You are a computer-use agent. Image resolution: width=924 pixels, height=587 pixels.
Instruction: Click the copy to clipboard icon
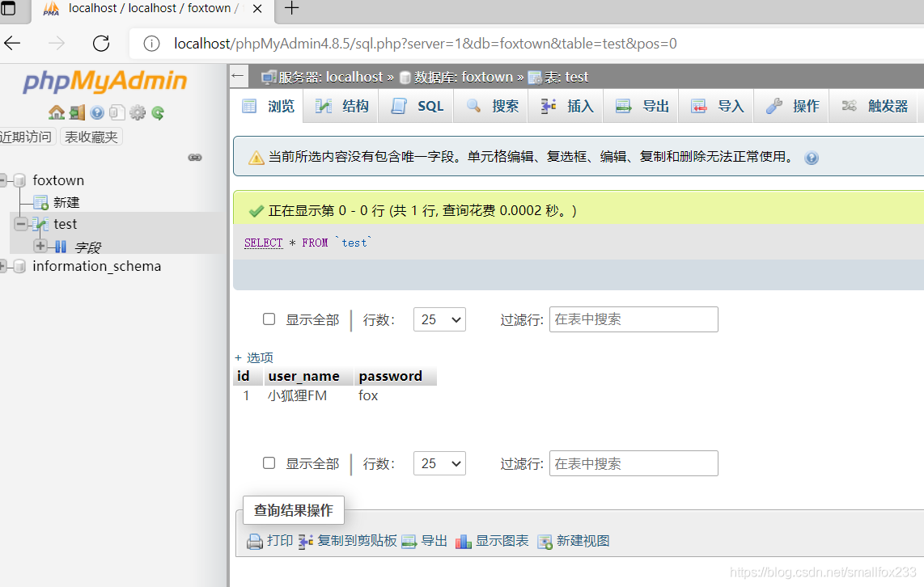305,541
